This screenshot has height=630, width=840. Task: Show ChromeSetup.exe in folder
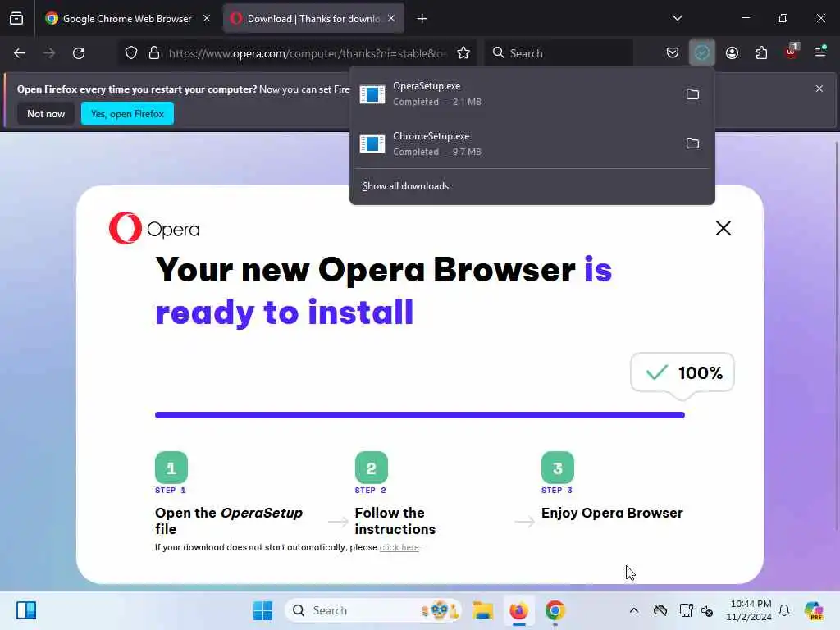(x=692, y=144)
